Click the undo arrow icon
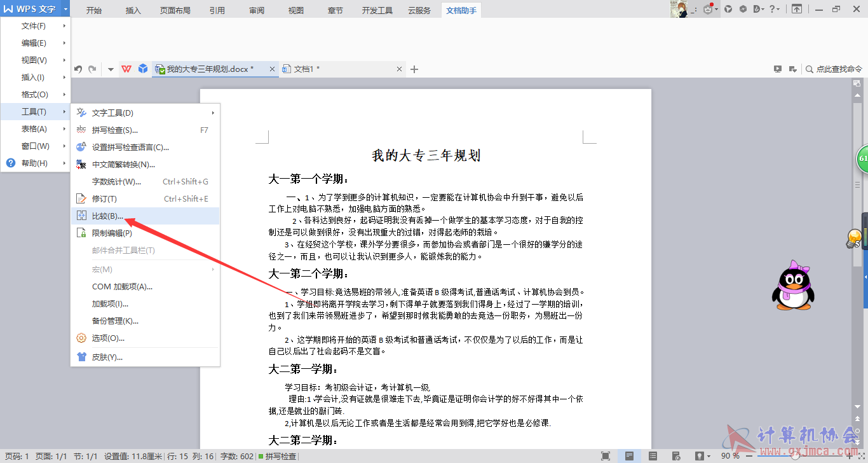868x463 pixels. pyautogui.click(x=78, y=69)
